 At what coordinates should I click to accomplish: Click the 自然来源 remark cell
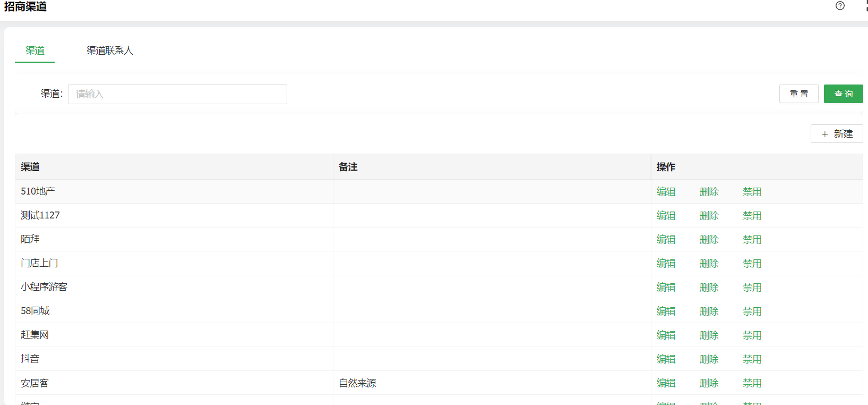[357, 383]
